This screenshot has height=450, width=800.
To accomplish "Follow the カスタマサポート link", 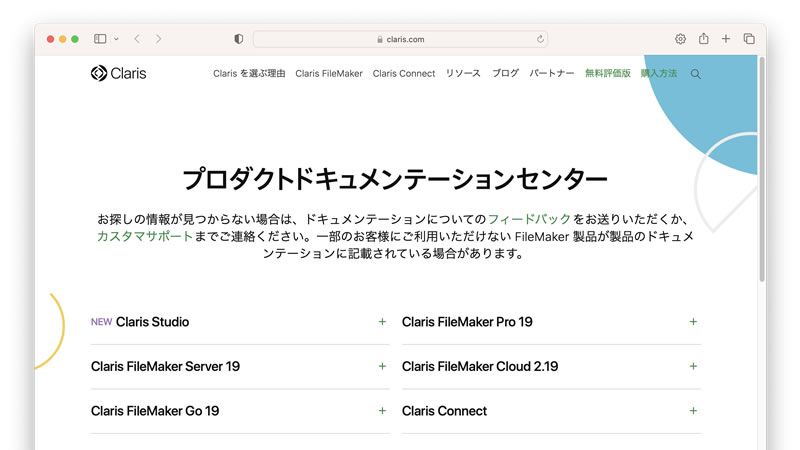I will tap(145, 236).
